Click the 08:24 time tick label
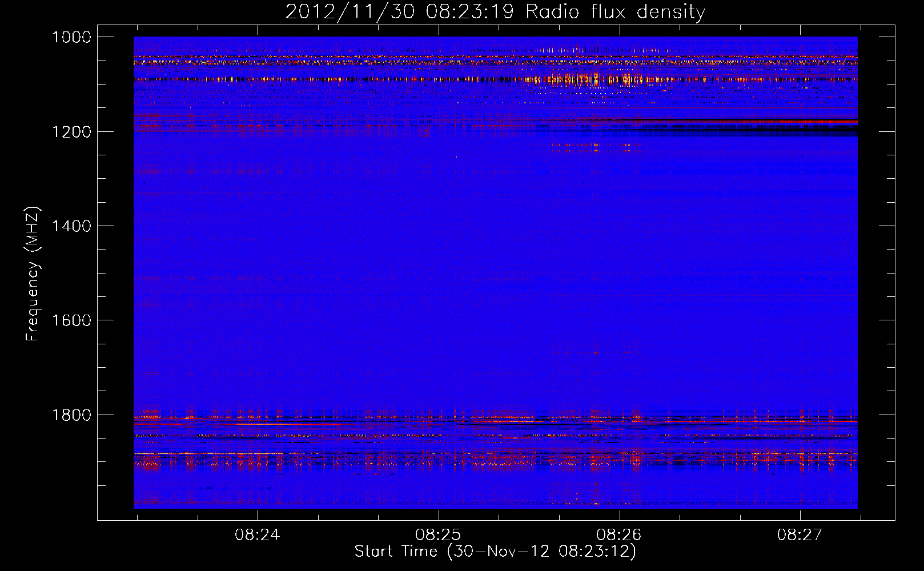The height and width of the screenshot is (571, 924). [258, 535]
